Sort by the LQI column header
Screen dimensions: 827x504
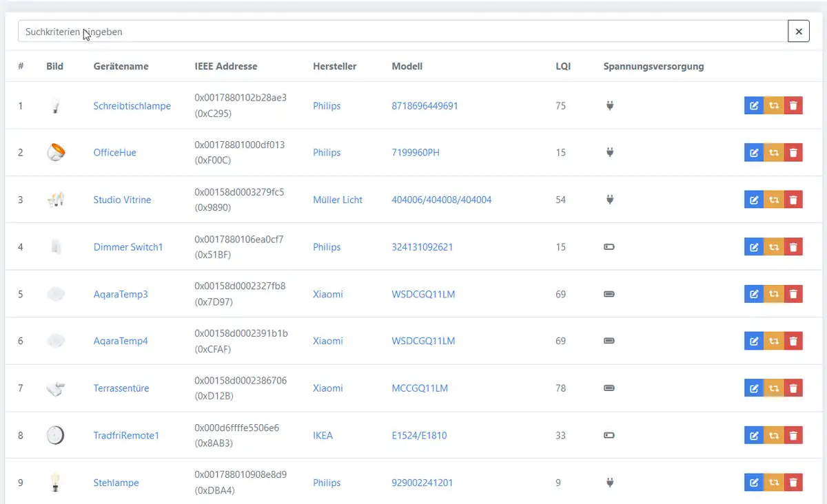pos(563,67)
